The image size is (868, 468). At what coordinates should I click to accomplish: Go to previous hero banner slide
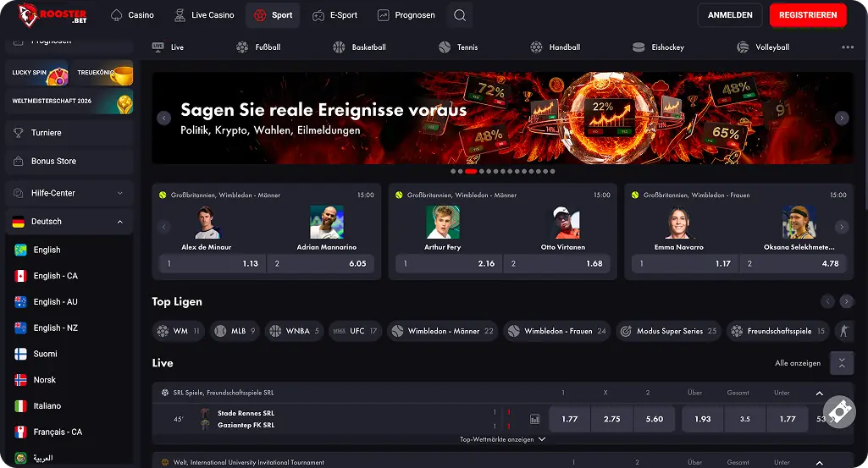[x=163, y=118]
